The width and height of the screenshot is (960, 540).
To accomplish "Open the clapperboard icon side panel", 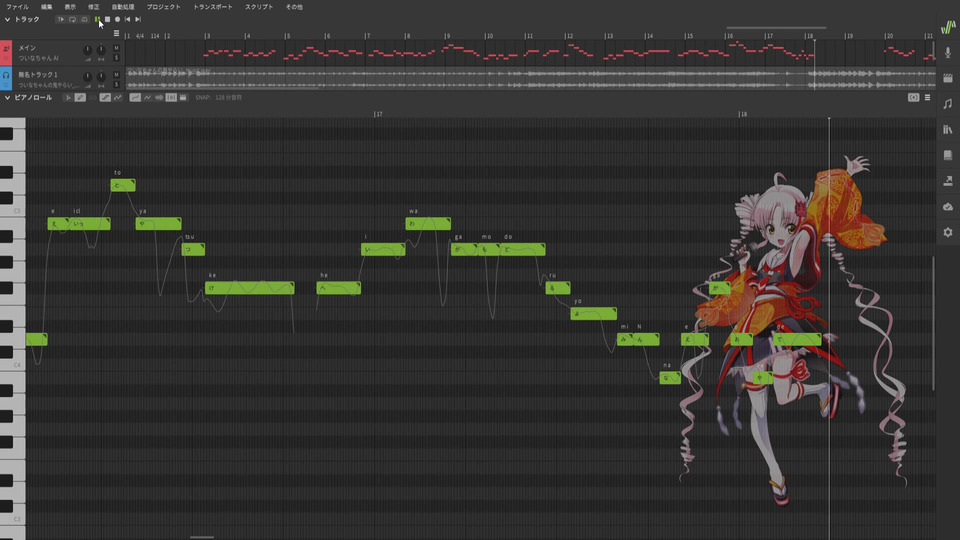I will (948, 78).
